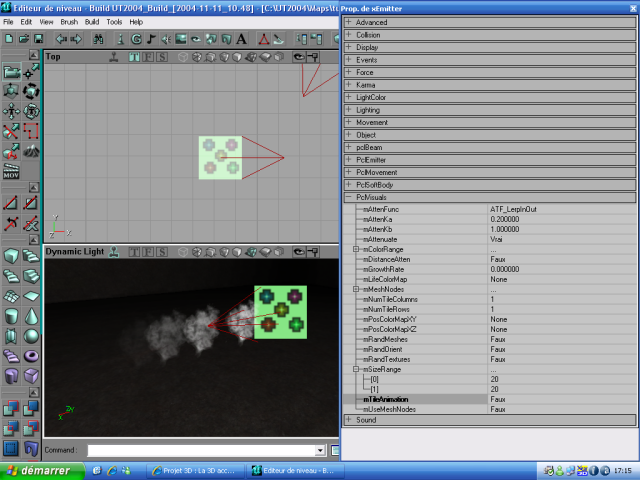Toggle Top view button in Dynamic Light viewport
640x480 pixels.
(133, 252)
